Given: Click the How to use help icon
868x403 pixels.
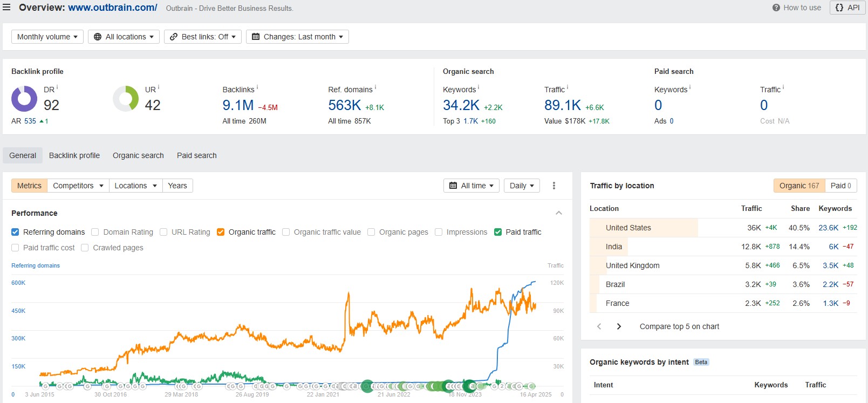Looking at the screenshot, I should 776,8.
